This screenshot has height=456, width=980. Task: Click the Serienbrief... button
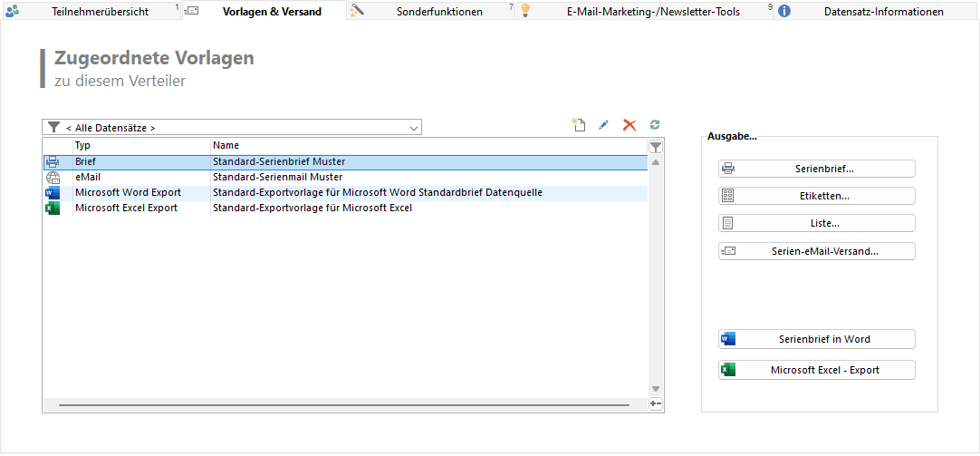click(816, 169)
